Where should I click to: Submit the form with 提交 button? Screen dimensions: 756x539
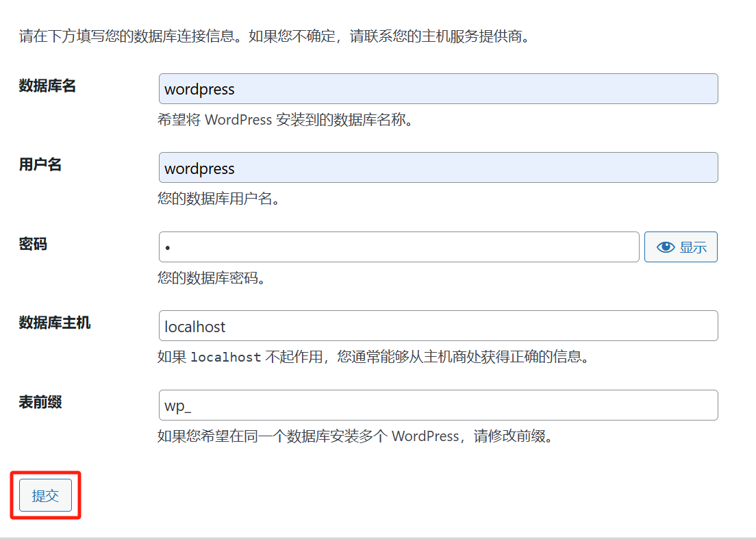point(45,495)
